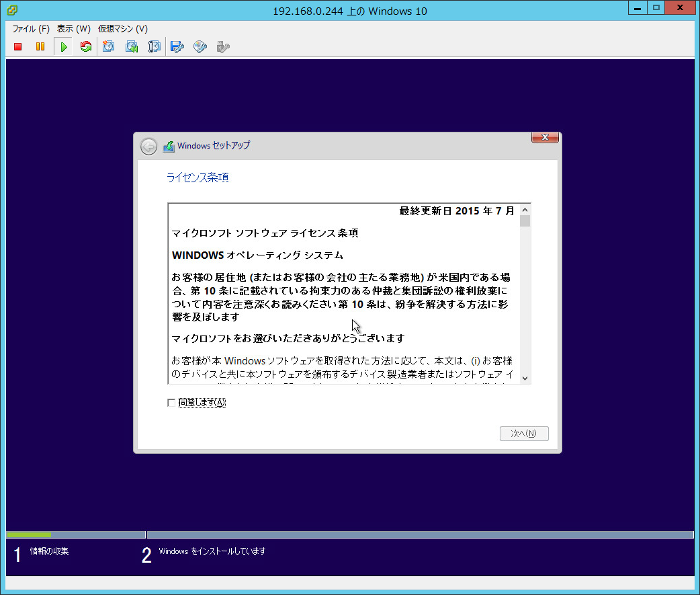Maximize the console window

pyautogui.click(x=656, y=8)
